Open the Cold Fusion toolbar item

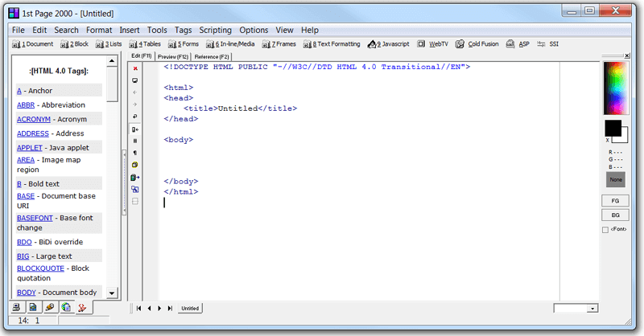477,44
